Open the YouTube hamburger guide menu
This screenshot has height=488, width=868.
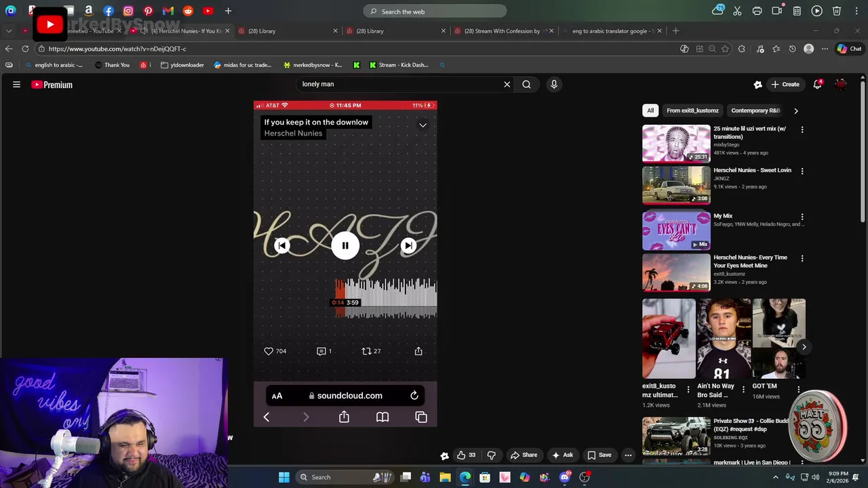(x=16, y=85)
